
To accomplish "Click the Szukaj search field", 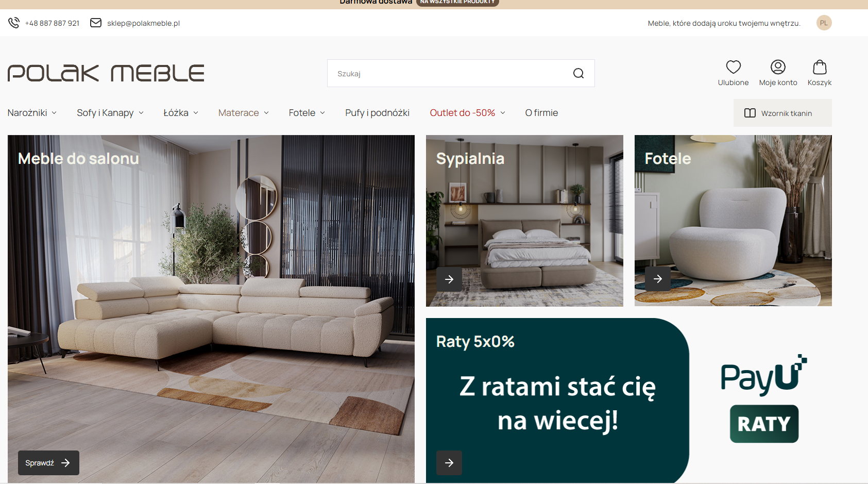I will point(448,74).
